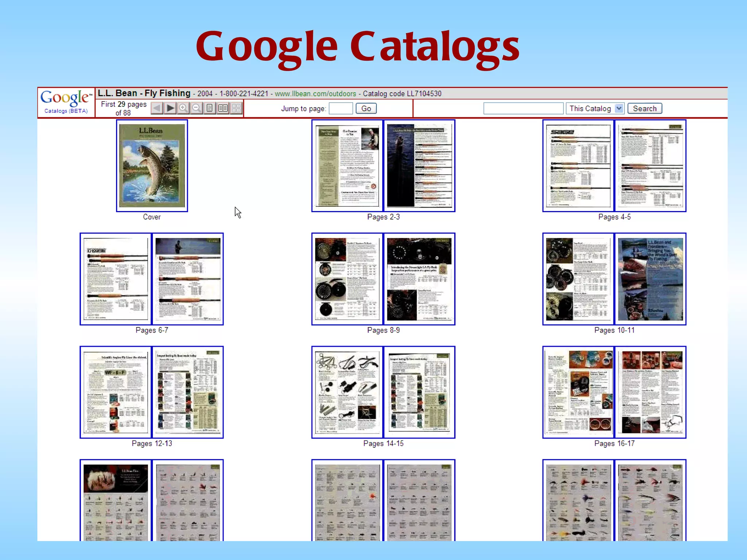
Task: Click the 'Pages 2-3' caption
Action: [x=383, y=217]
